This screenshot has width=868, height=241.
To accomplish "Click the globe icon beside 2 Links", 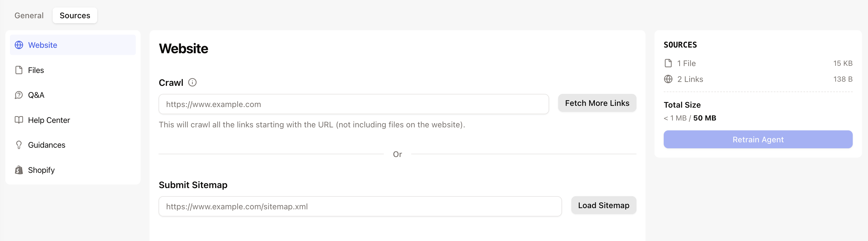I will pos(668,79).
